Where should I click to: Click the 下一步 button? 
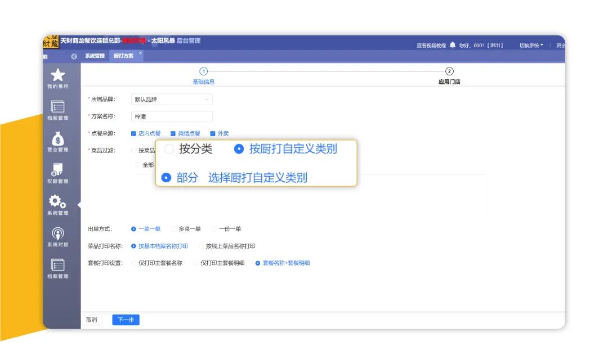[126, 320]
